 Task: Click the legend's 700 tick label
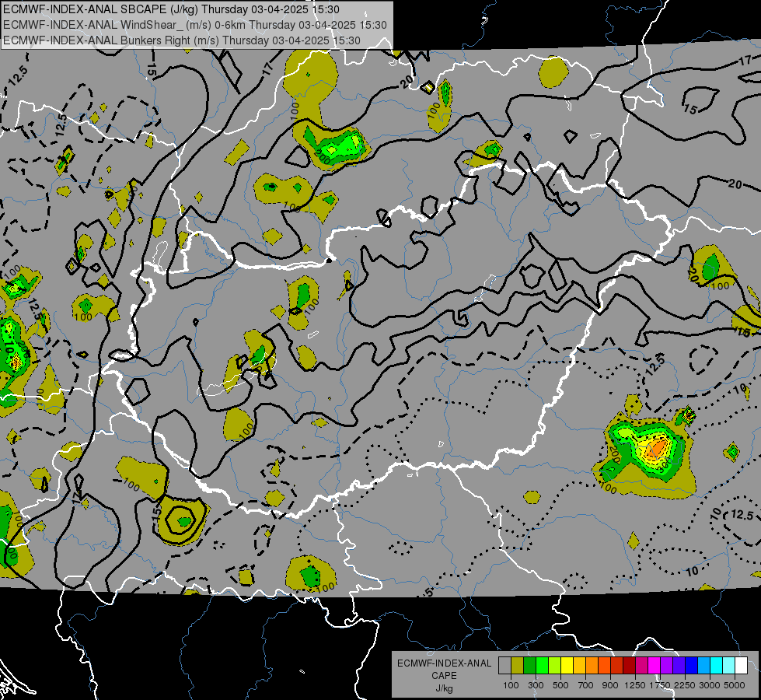586,685
